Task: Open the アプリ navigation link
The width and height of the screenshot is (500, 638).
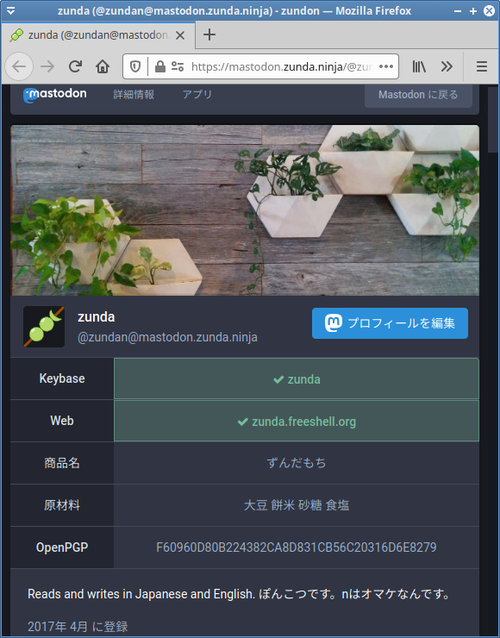Action: (197, 95)
